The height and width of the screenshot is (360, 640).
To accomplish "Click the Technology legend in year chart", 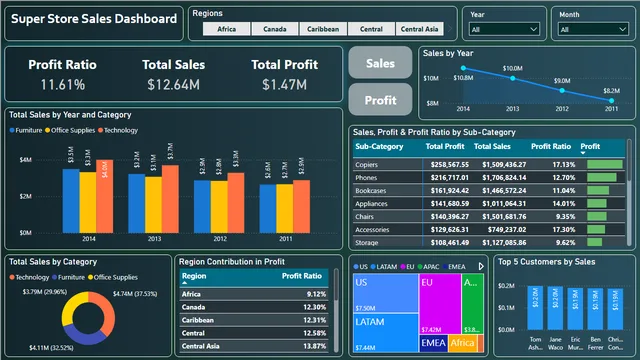I will tap(118, 130).
